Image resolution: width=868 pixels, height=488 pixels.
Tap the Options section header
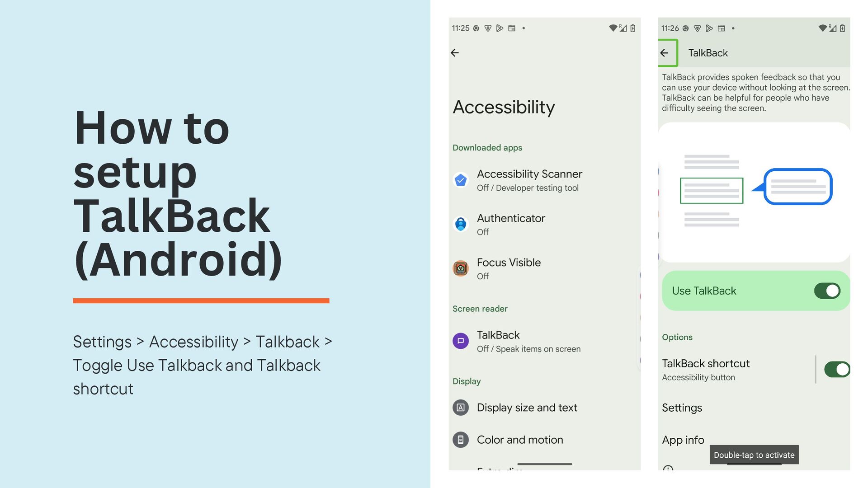pyautogui.click(x=677, y=337)
